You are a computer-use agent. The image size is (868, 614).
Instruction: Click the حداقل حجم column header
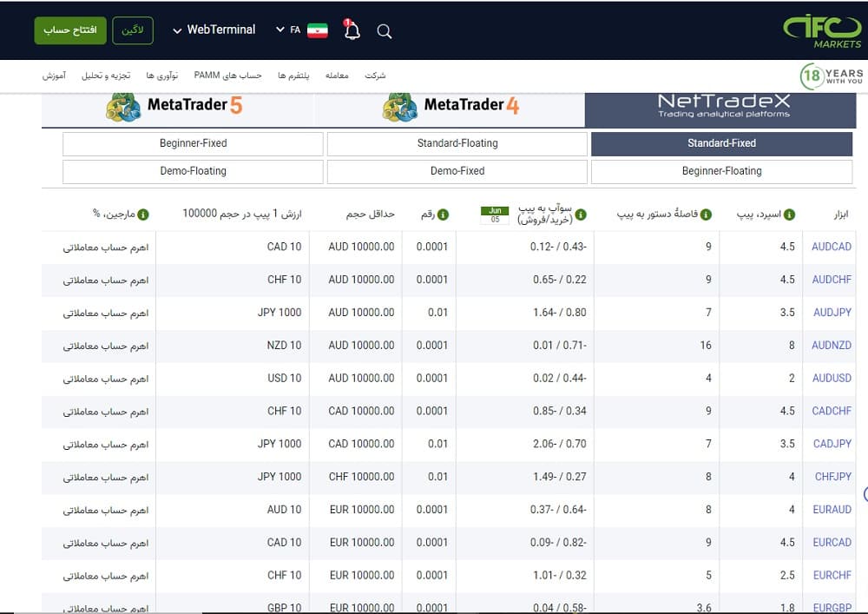coord(371,215)
